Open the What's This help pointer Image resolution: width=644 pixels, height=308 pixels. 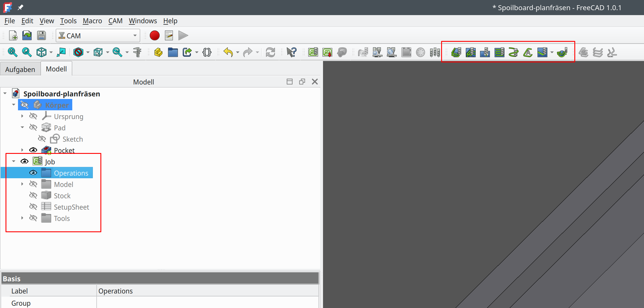[291, 53]
